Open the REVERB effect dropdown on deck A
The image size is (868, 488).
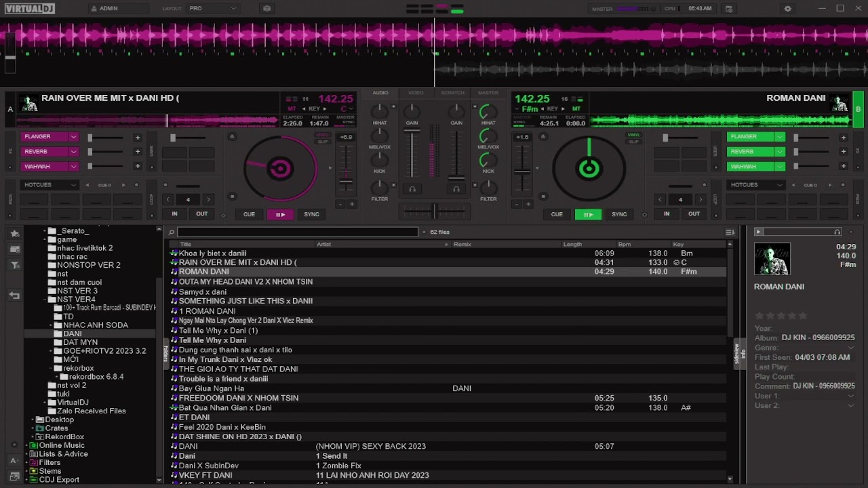[74, 152]
